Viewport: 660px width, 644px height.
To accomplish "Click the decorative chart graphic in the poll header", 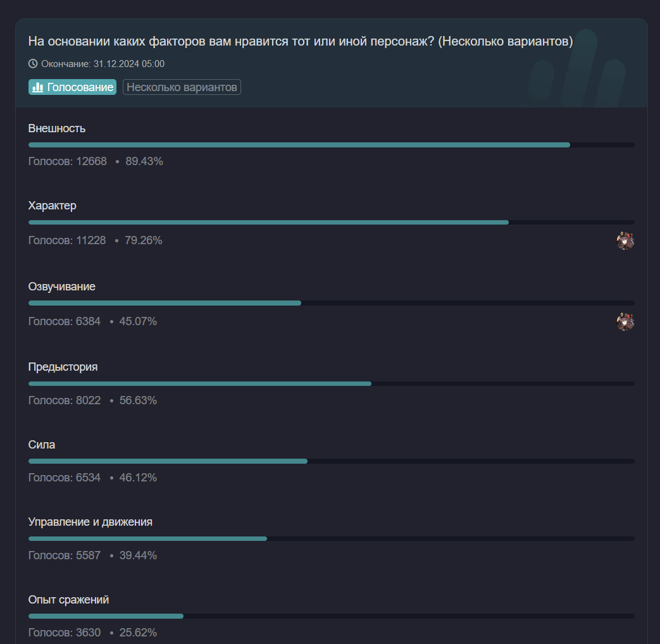I will pos(576,70).
